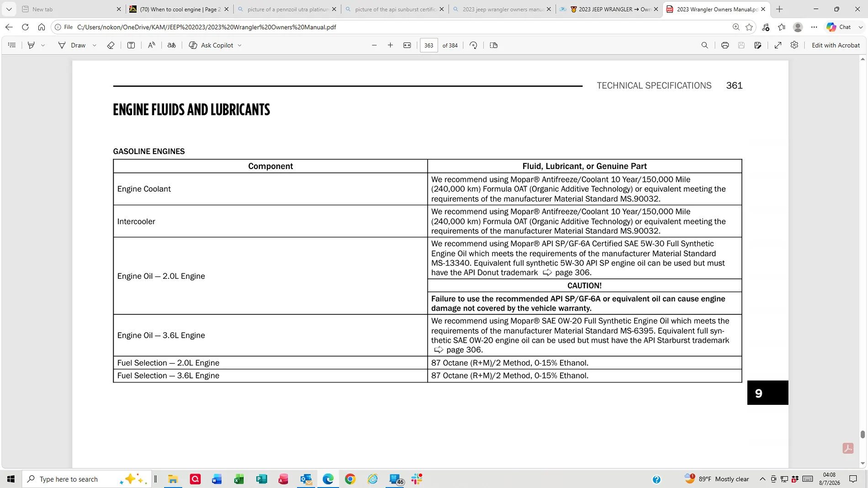The width and height of the screenshot is (868, 488).
Task: Close the 2023 Wrangler Owners Manual.pdf tab
Action: pyautogui.click(x=763, y=9)
